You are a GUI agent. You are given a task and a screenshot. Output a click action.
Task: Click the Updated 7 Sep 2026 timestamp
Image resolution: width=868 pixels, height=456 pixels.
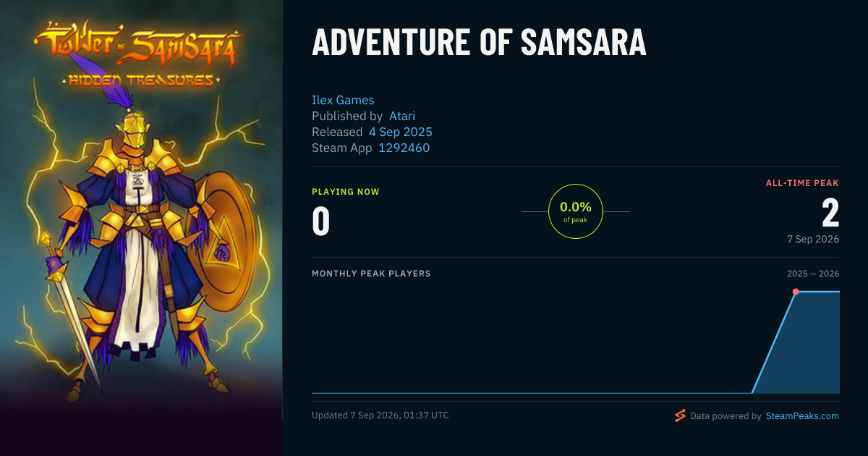click(380, 415)
